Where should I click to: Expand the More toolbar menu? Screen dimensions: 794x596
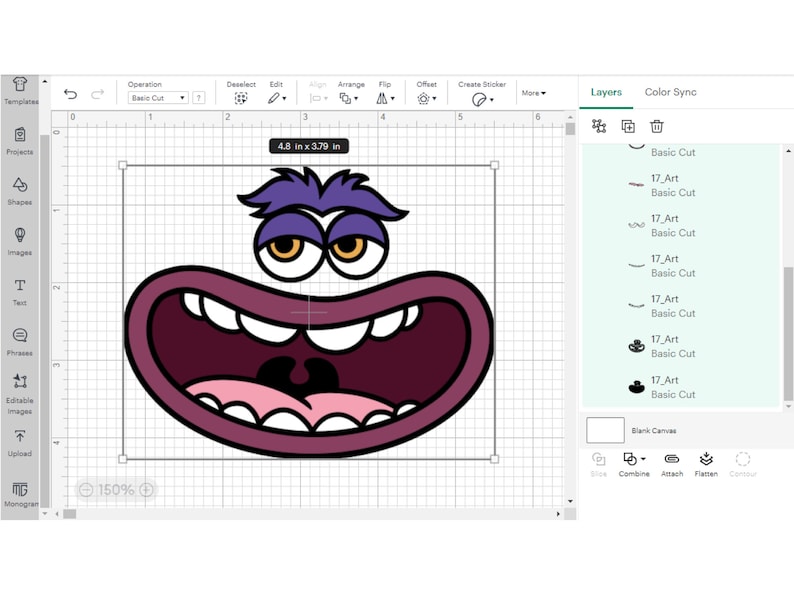coord(533,93)
